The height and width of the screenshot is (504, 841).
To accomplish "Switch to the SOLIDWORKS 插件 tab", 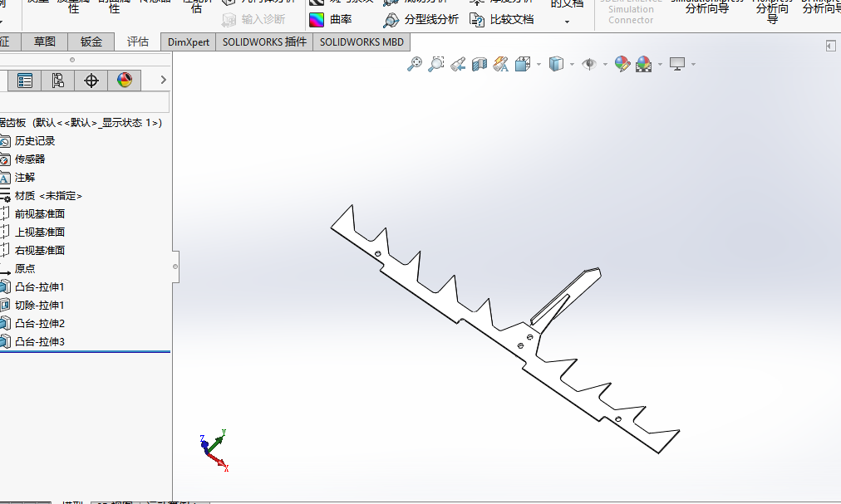I will [264, 42].
